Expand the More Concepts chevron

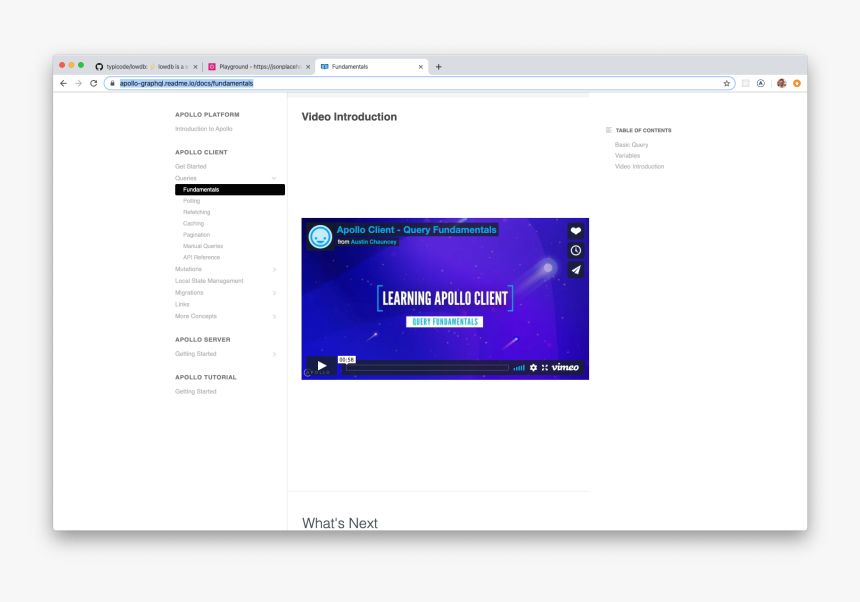pyautogui.click(x=274, y=316)
